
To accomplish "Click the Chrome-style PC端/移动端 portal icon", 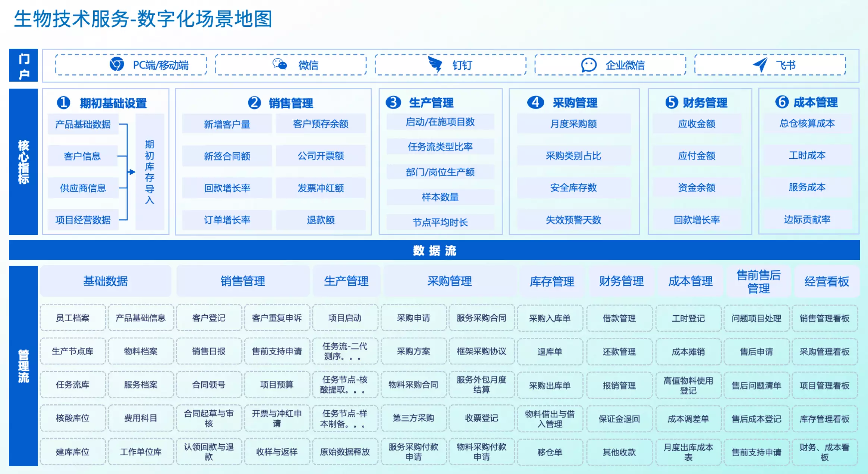I will coord(117,64).
